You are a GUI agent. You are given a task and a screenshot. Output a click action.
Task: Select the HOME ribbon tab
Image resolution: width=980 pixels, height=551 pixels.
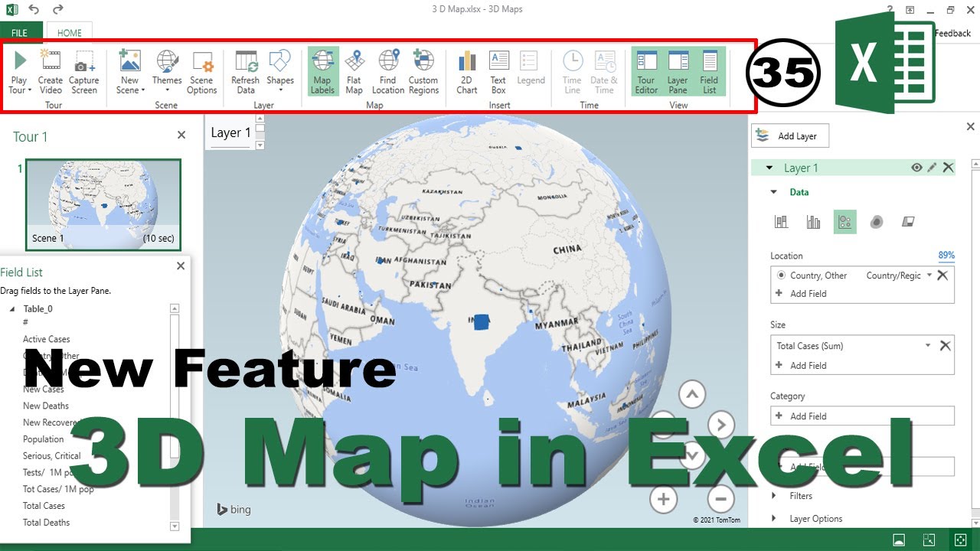[70, 33]
